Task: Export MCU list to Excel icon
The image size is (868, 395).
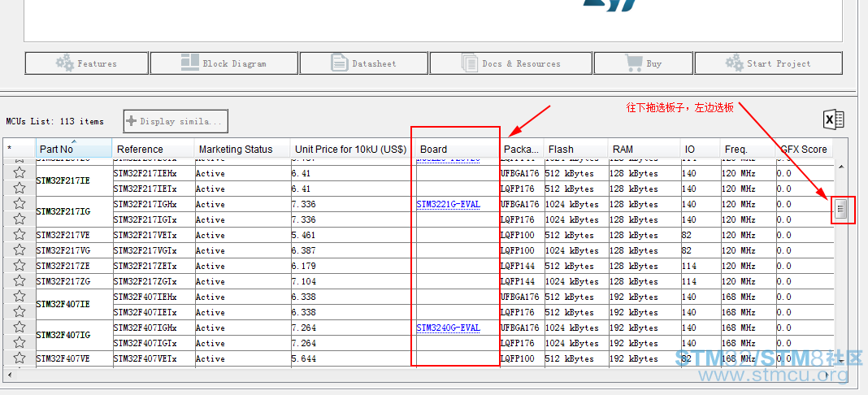Action: click(834, 119)
